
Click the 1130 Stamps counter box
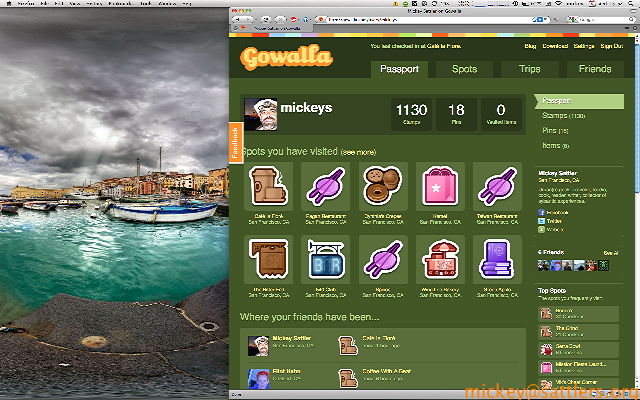(x=411, y=114)
